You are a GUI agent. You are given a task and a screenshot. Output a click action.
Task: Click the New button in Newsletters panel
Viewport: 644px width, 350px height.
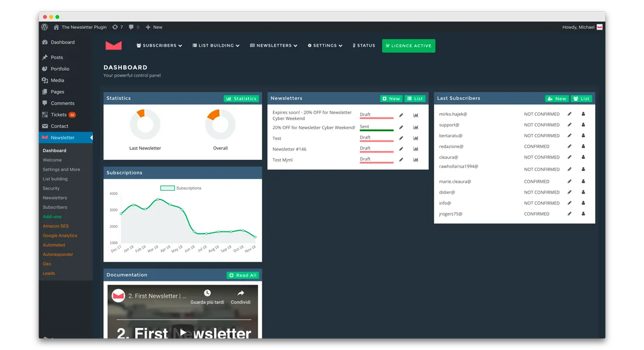coord(391,99)
